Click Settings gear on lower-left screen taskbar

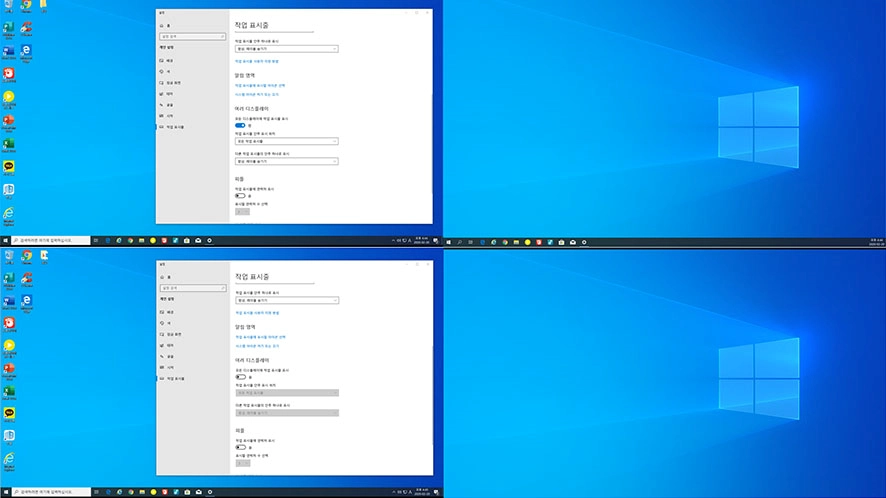pyautogui.click(x=210, y=492)
